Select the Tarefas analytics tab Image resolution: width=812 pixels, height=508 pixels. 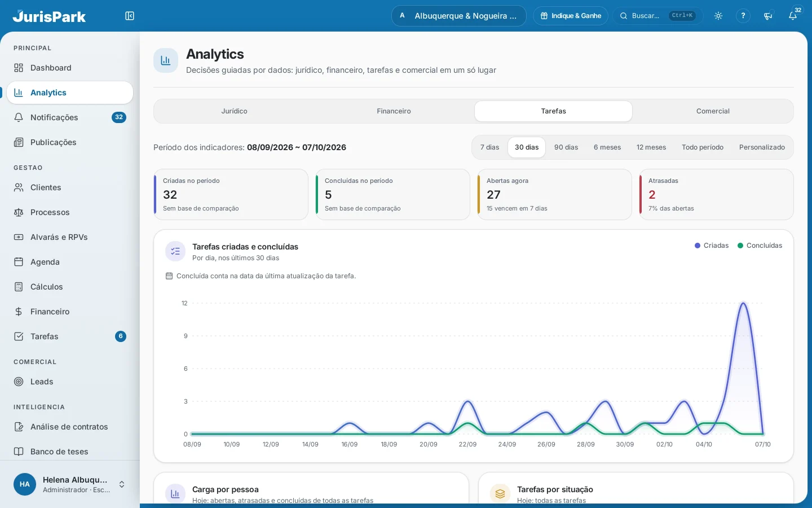553,111
